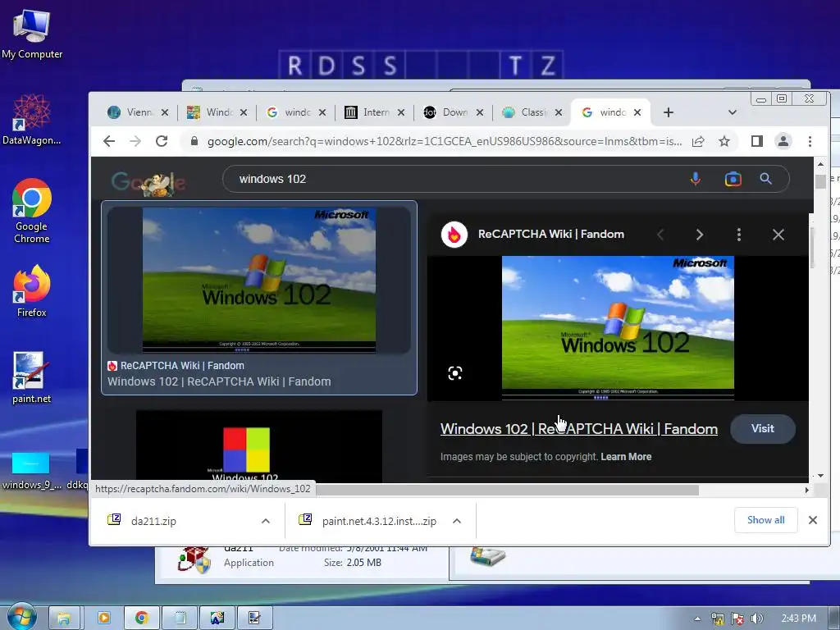Screen dimensions: 840x630
Task: Toggle Chrome side panel
Action: (x=757, y=141)
